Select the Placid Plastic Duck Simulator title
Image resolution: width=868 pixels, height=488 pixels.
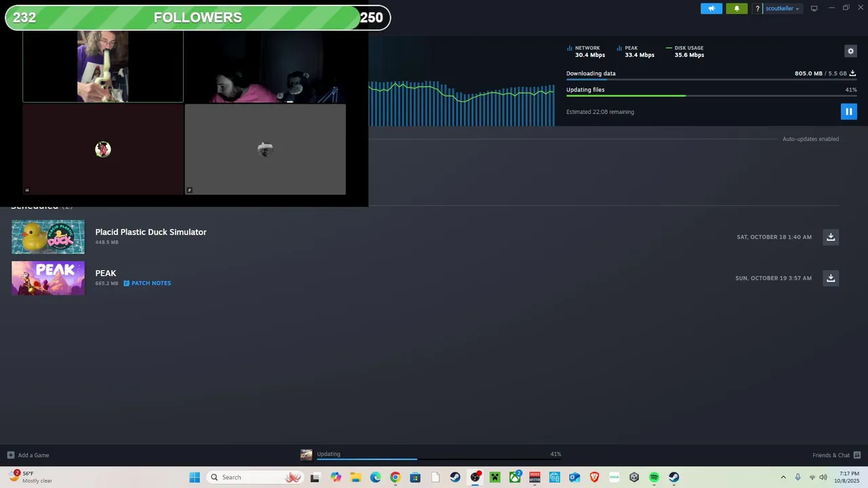[x=151, y=232]
